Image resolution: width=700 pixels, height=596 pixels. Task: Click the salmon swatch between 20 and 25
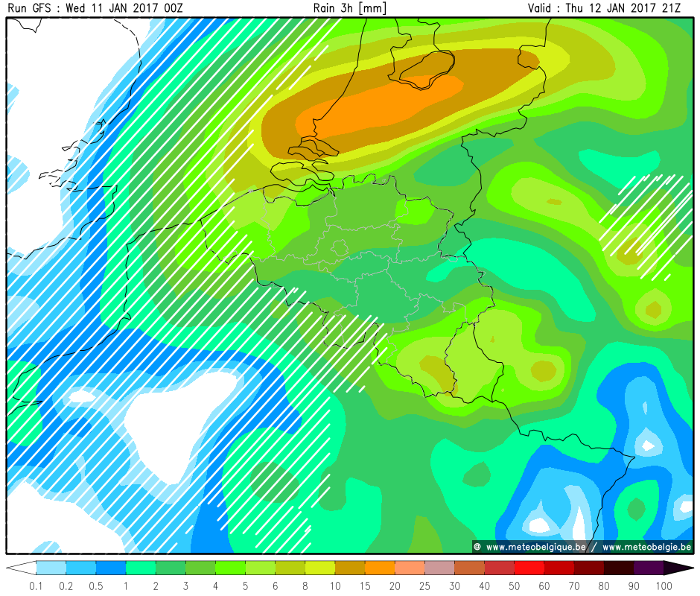tap(410, 568)
